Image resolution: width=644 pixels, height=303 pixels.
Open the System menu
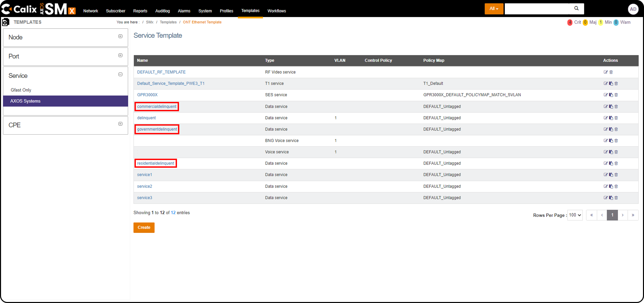click(x=205, y=11)
